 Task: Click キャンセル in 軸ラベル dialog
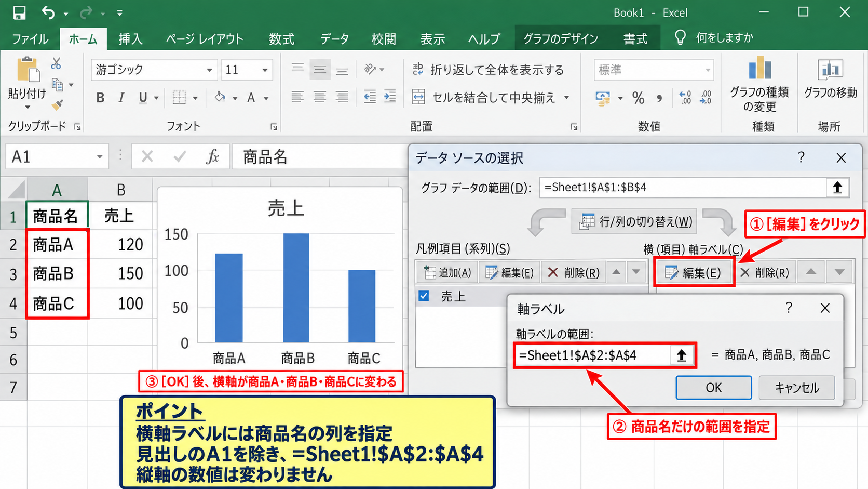[797, 388]
